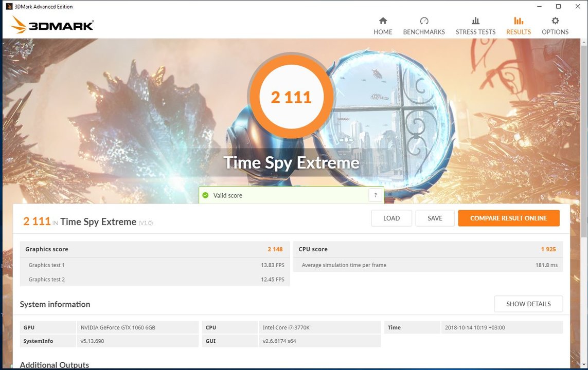This screenshot has height=370, width=588.
Task: Minimize the 3DMark window
Action: [x=539, y=6]
